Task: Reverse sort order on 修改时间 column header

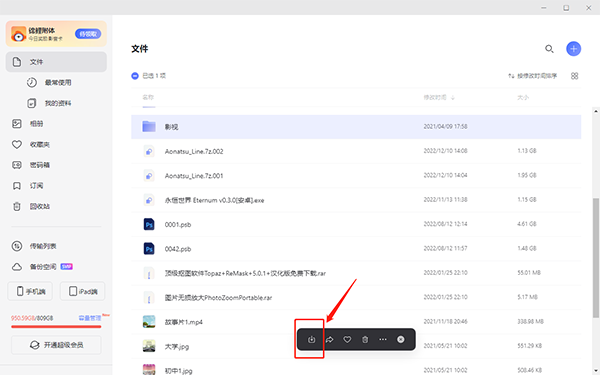Action: coord(439,98)
